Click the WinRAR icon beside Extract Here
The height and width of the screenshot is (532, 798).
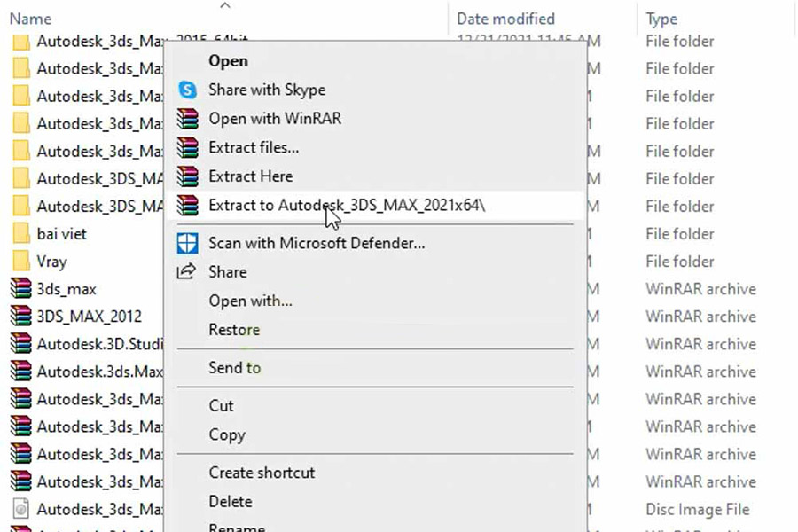coord(188,176)
